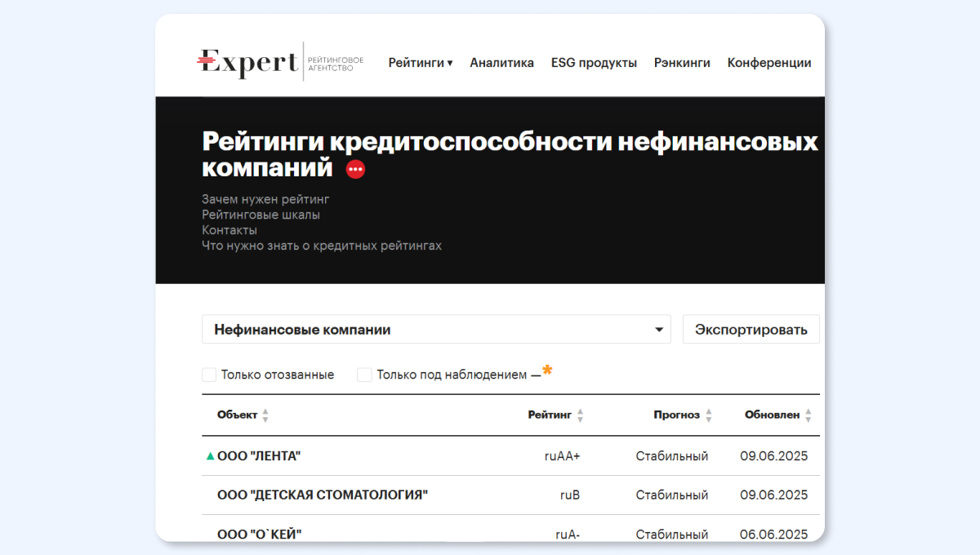Open the Конференции menu item

click(x=769, y=63)
